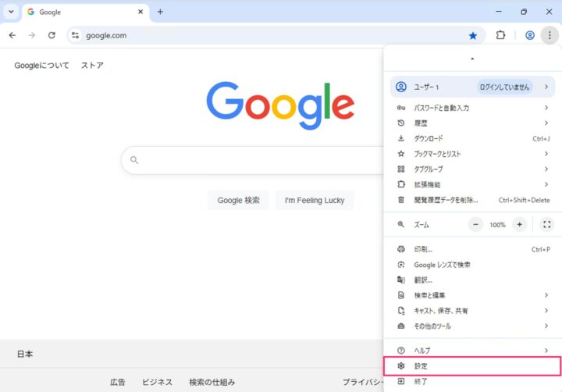Image resolution: width=562 pixels, height=392 pixels.
Task: Click the settings gear icon
Action: click(401, 366)
